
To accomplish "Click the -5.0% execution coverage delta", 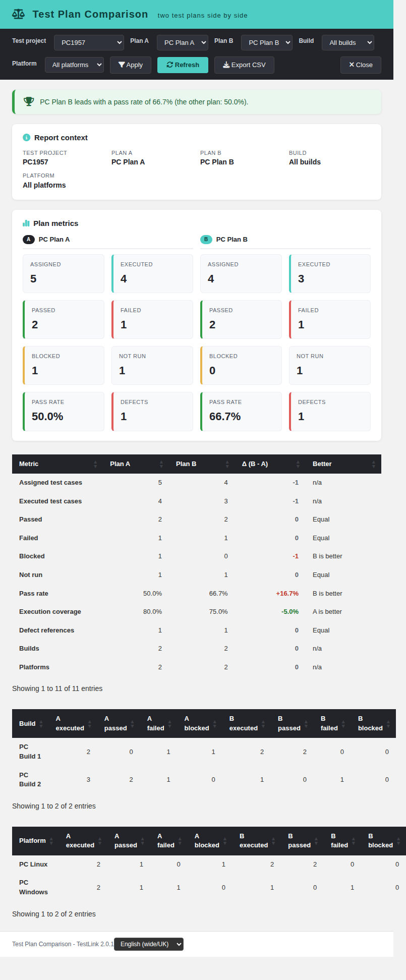I will (290, 612).
